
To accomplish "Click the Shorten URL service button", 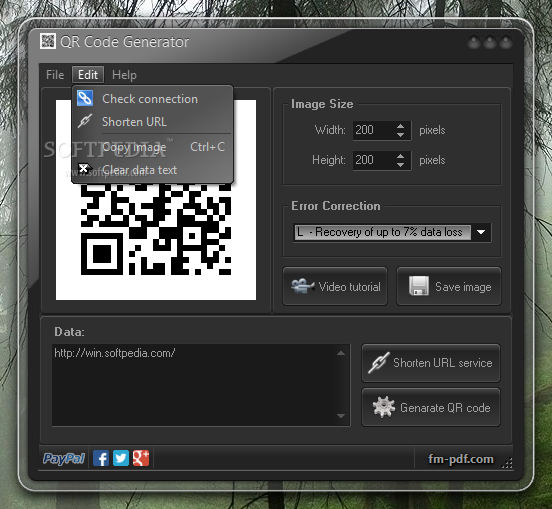I will point(431,363).
